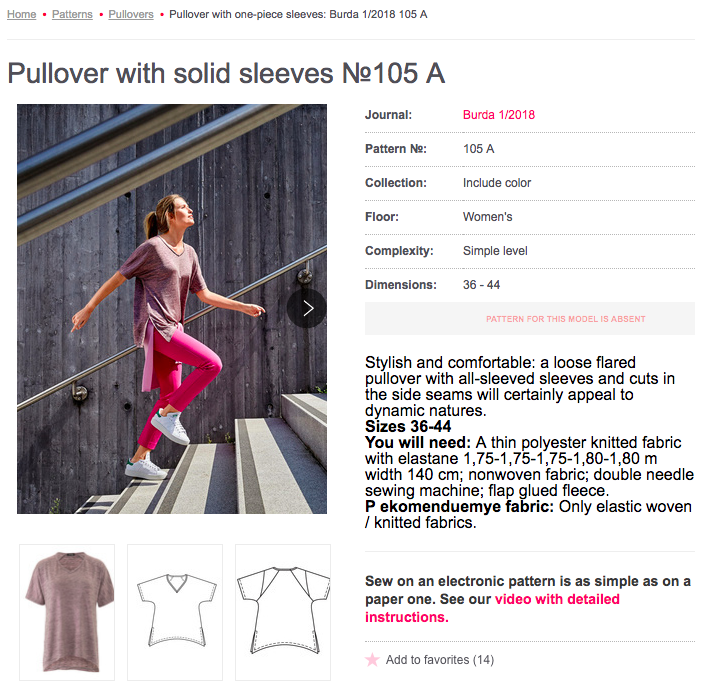The height and width of the screenshot is (692, 709).
Task: Navigate to the Pullovers breadcrumb
Action: click(x=131, y=15)
